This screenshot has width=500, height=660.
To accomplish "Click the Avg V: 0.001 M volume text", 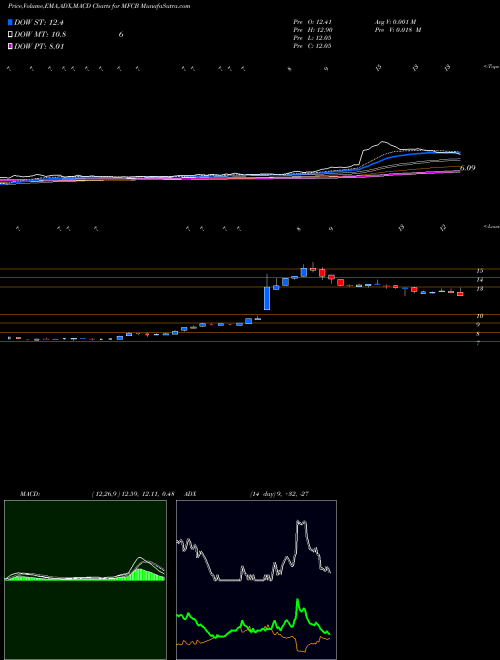I will 395,22.
